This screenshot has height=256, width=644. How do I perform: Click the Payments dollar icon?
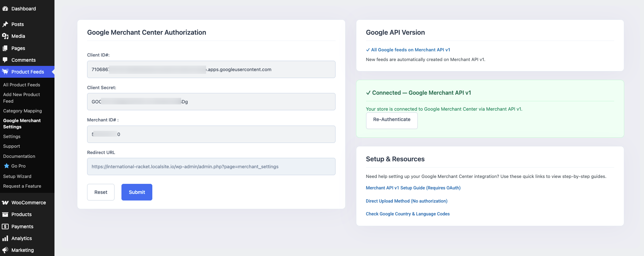pos(5,227)
